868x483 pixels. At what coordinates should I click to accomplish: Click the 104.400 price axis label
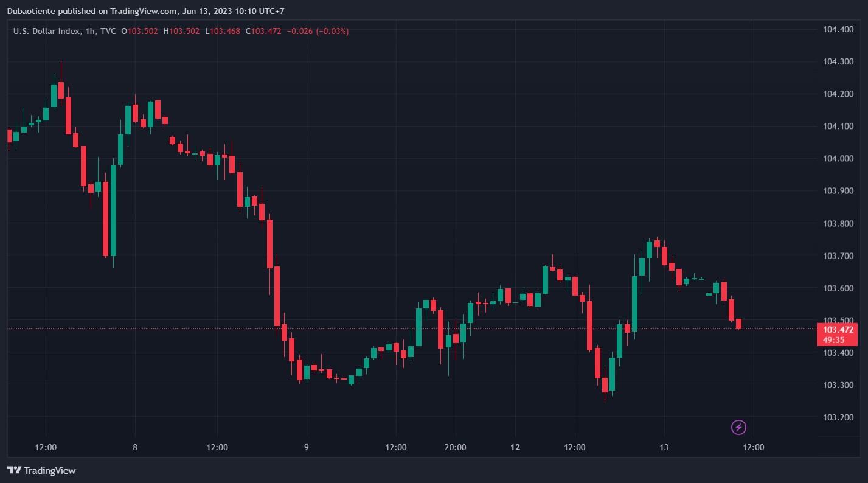[x=838, y=29]
